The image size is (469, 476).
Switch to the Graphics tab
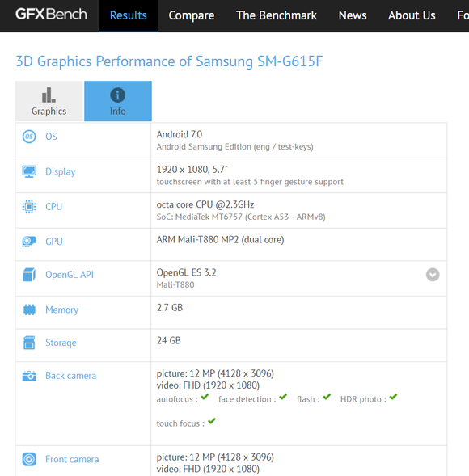49,101
